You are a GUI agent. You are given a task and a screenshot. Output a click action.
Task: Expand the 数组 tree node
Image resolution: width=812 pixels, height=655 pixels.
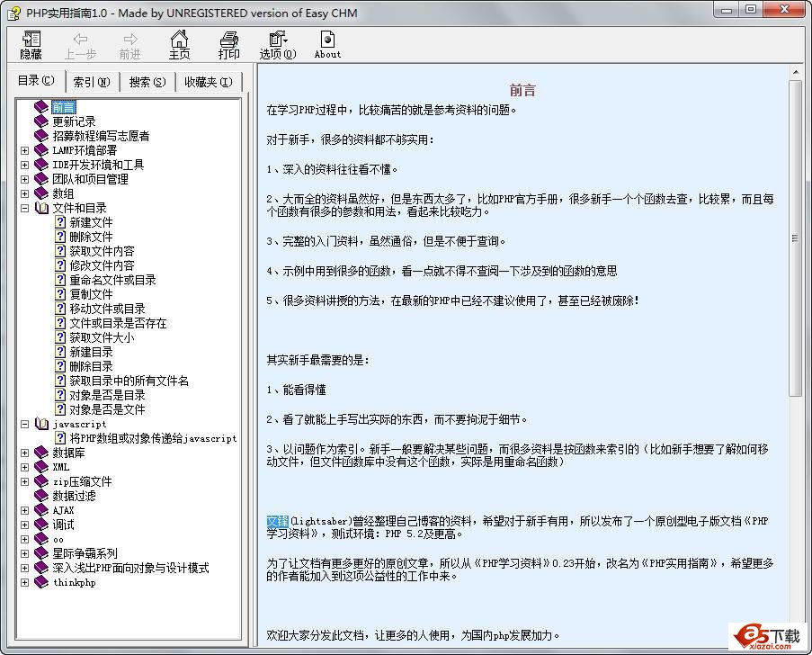(x=25, y=193)
